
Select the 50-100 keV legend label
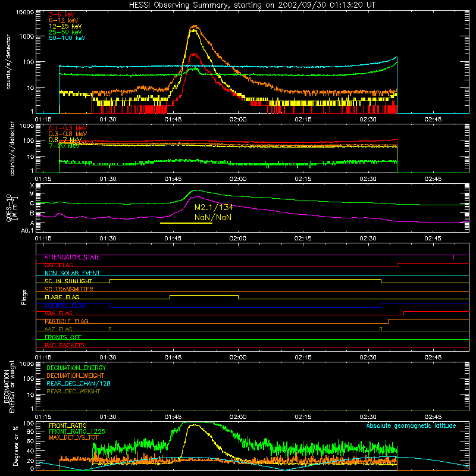(67, 38)
